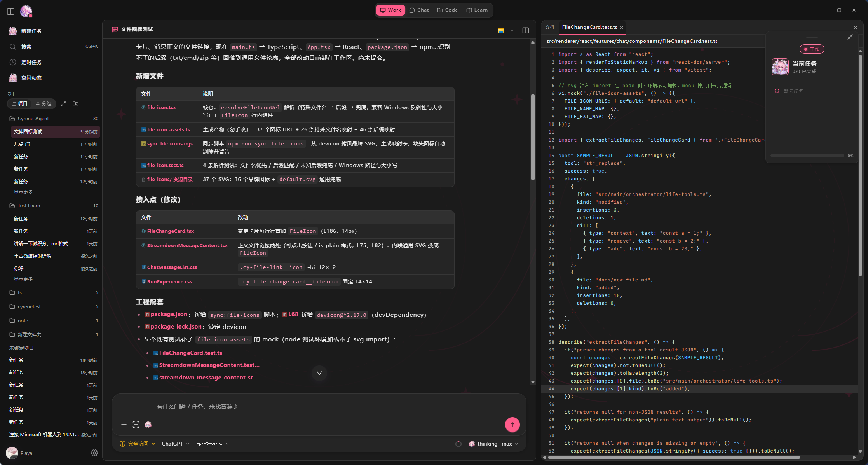Toggle the 暂无任务 circle radio
This screenshot has height=465, width=868.
click(x=777, y=91)
